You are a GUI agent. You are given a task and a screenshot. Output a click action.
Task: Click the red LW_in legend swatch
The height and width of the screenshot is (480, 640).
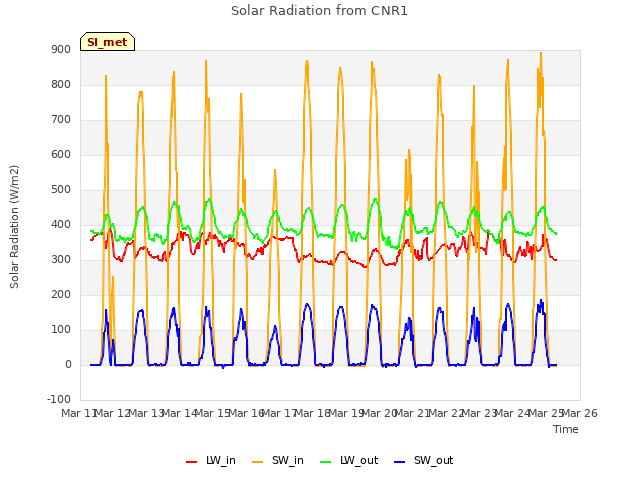tap(191, 462)
